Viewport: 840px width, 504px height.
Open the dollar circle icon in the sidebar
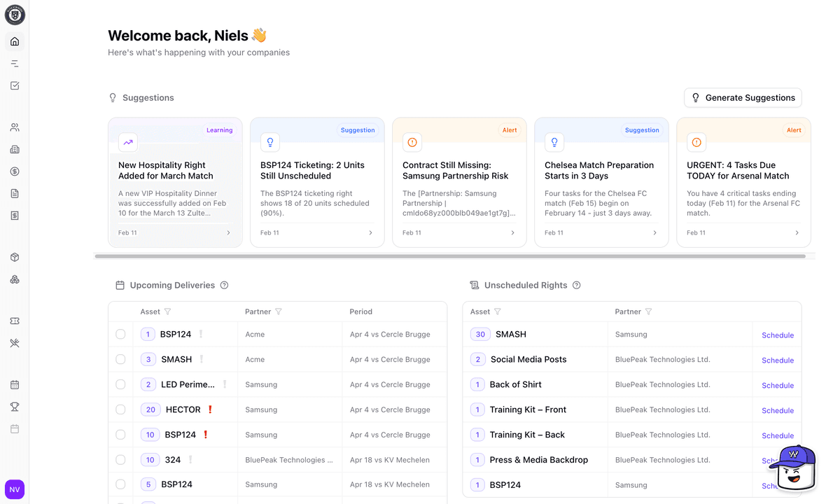click(15, 171)
